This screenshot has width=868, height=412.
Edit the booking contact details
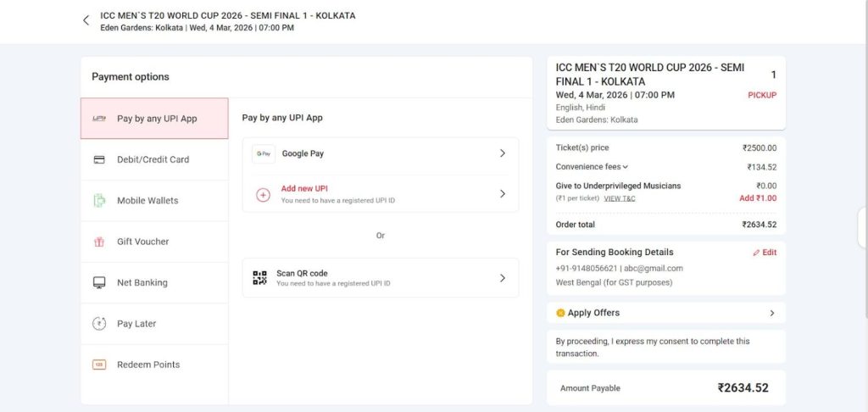[765, 253]
